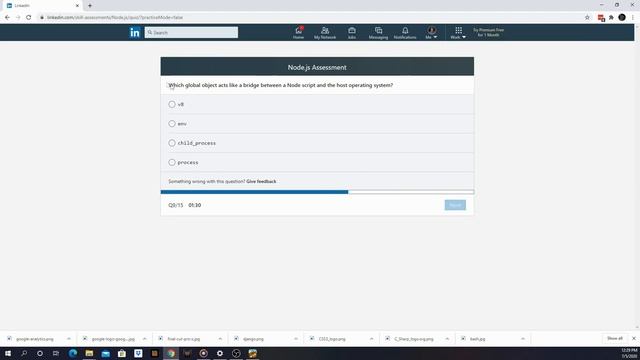
Task: Click the browser address bar
Action: (x=310, y=18)
